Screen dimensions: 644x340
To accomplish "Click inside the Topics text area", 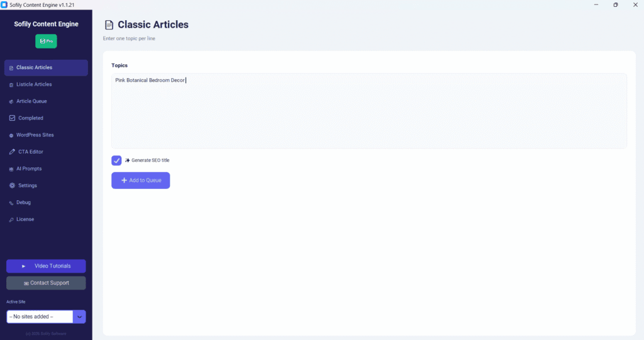I will point(369,111).
